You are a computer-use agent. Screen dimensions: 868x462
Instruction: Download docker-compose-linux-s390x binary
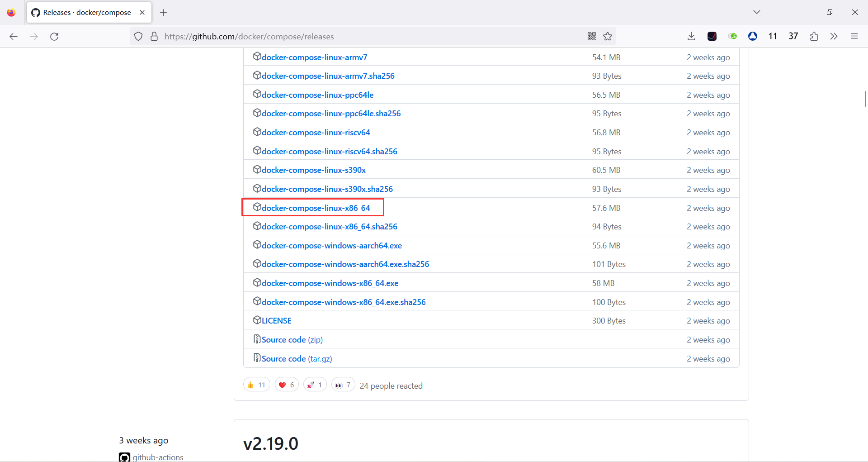pyautogui.click(x=314, y=170)
